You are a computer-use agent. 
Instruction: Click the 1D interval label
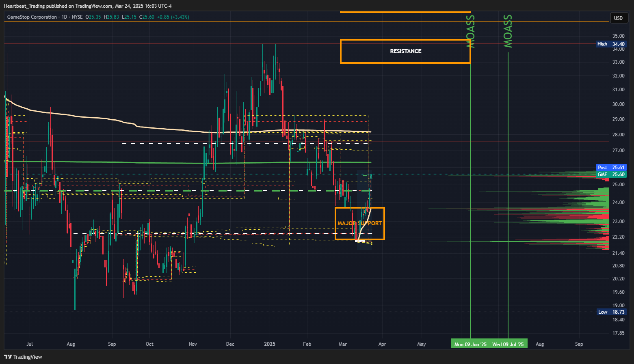click(x=64, y=17)
